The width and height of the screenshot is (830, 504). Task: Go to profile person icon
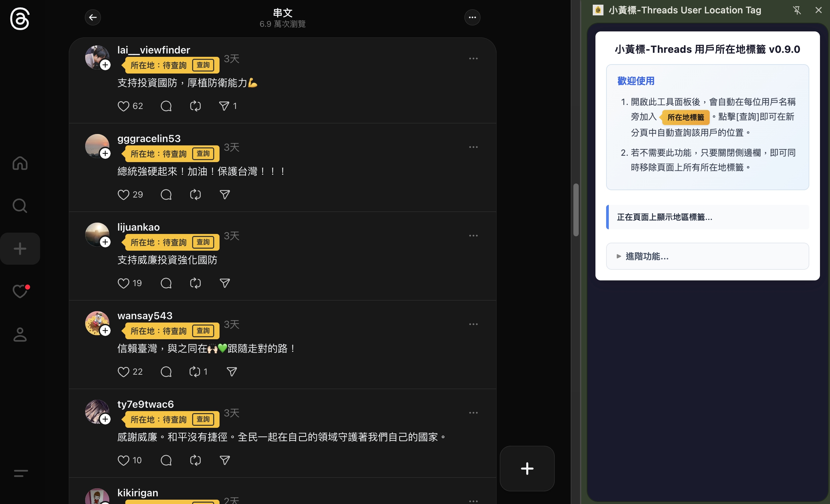[x=20, y=335]
